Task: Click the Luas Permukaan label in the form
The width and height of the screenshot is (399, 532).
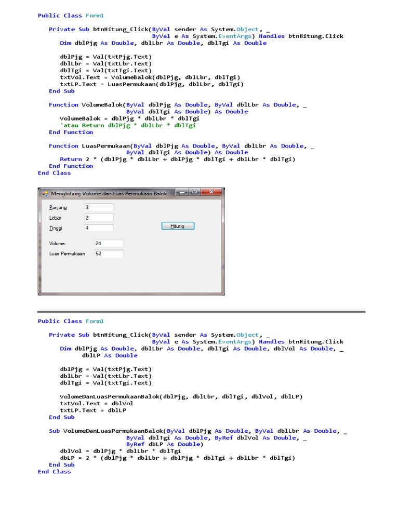Action: pos(67,254)
